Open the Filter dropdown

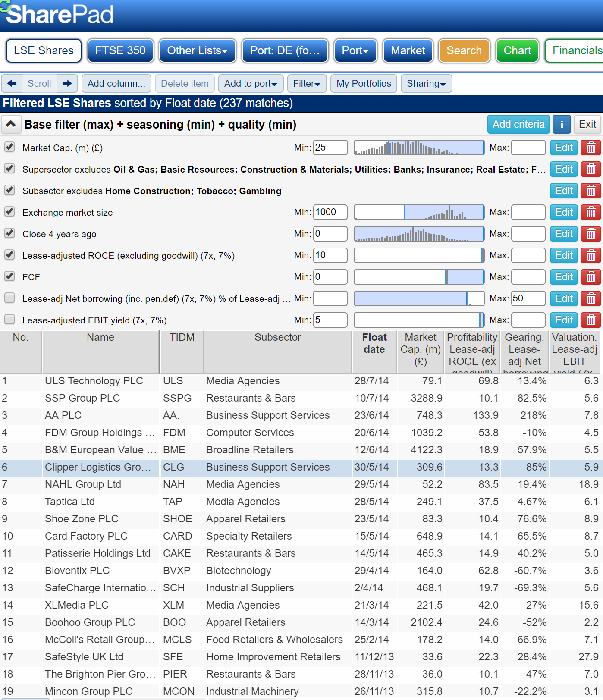coord(307,83)
